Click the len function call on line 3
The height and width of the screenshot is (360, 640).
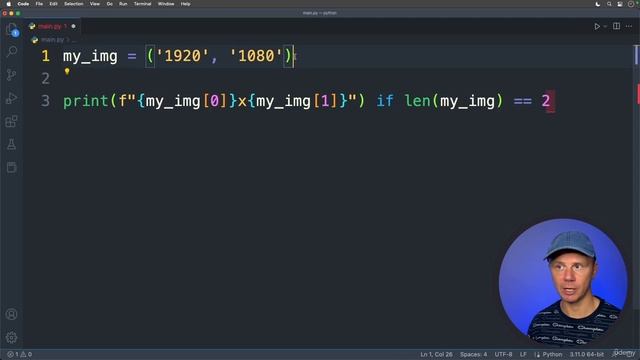tap(417, 101)
